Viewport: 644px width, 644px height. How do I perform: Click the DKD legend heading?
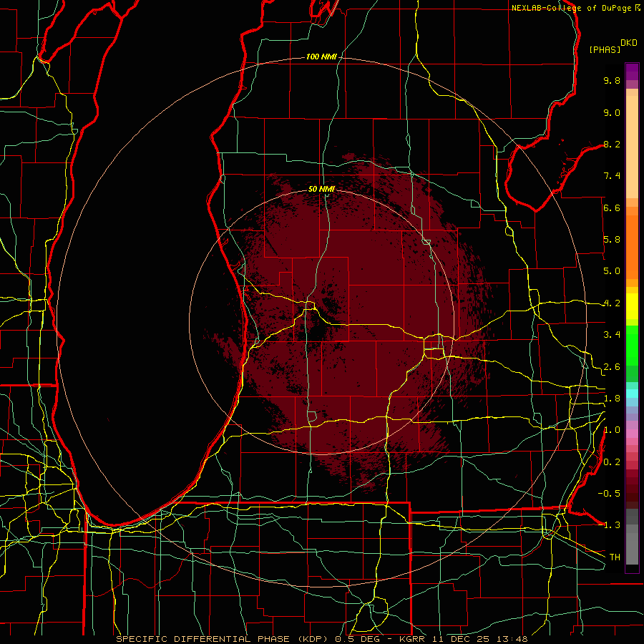coord(629,43)
